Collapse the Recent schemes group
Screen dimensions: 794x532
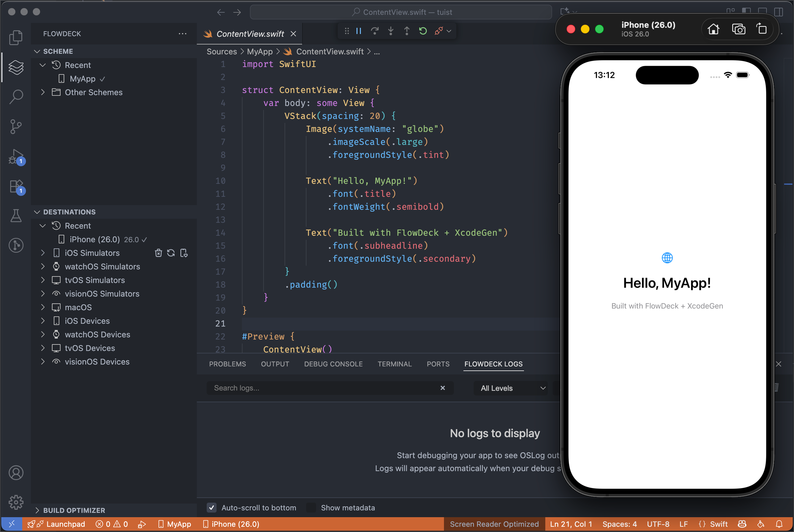[42, 65]
